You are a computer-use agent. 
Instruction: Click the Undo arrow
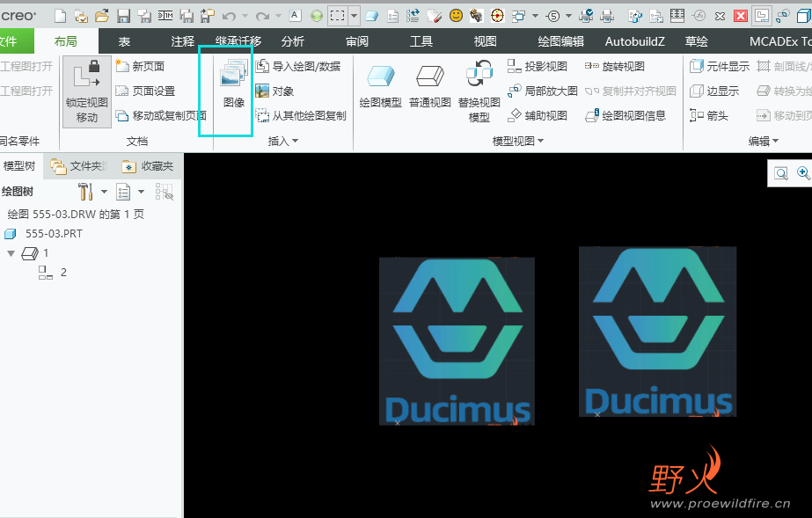229,16
